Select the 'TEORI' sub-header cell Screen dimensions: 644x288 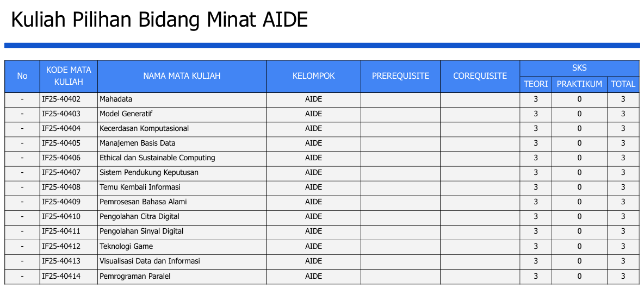[536, 84]
